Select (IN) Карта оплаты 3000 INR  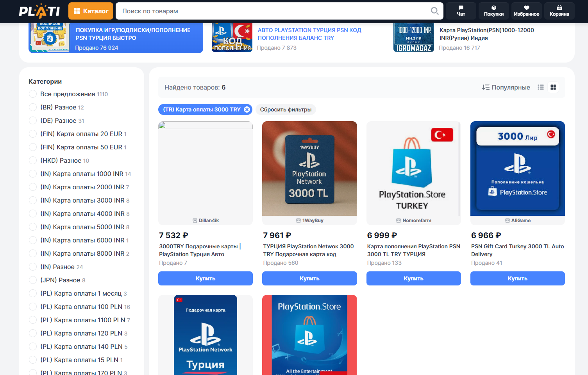[x=79, y=201]
